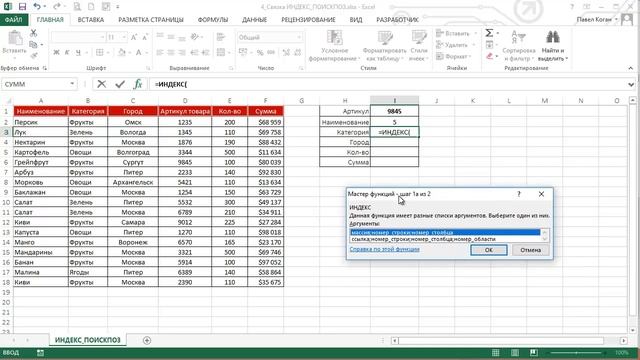Image resolution: width=640 pixels, height=360 pixels.
Task: Click Cell Styles (Стили ячеек) icon
Action: 419,45
